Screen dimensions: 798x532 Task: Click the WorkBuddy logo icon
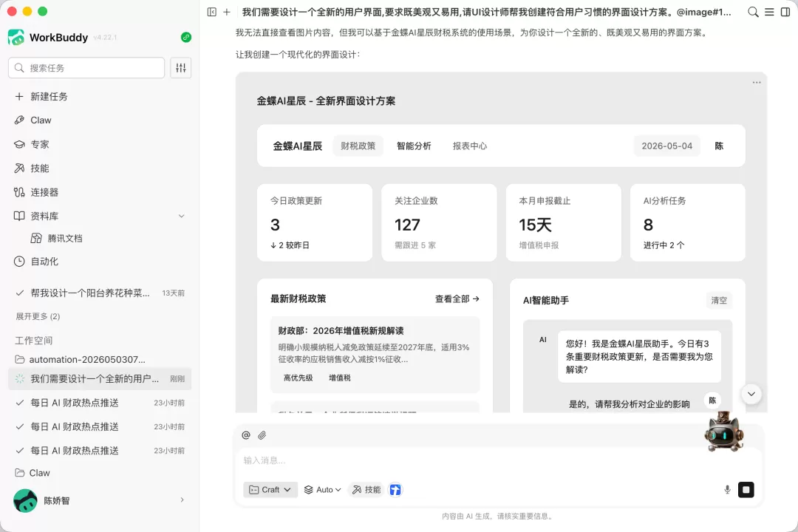[16, 37]
